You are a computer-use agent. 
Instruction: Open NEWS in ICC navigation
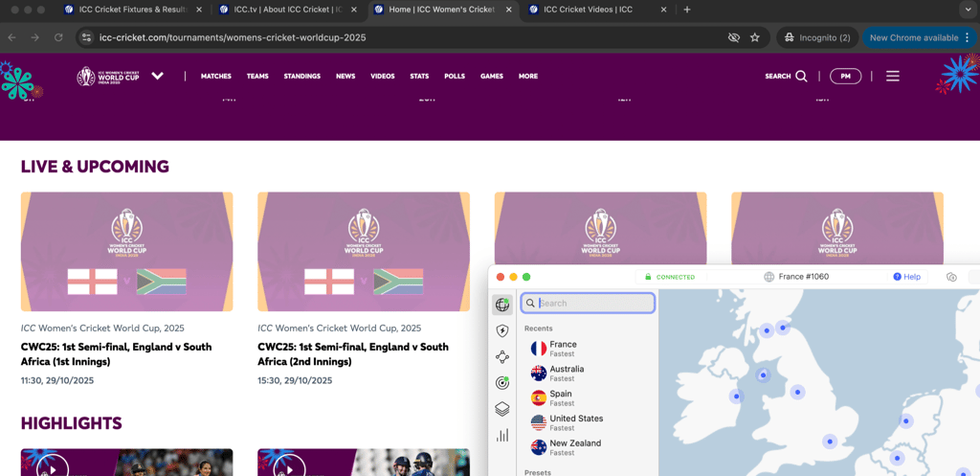pos(345,77)
